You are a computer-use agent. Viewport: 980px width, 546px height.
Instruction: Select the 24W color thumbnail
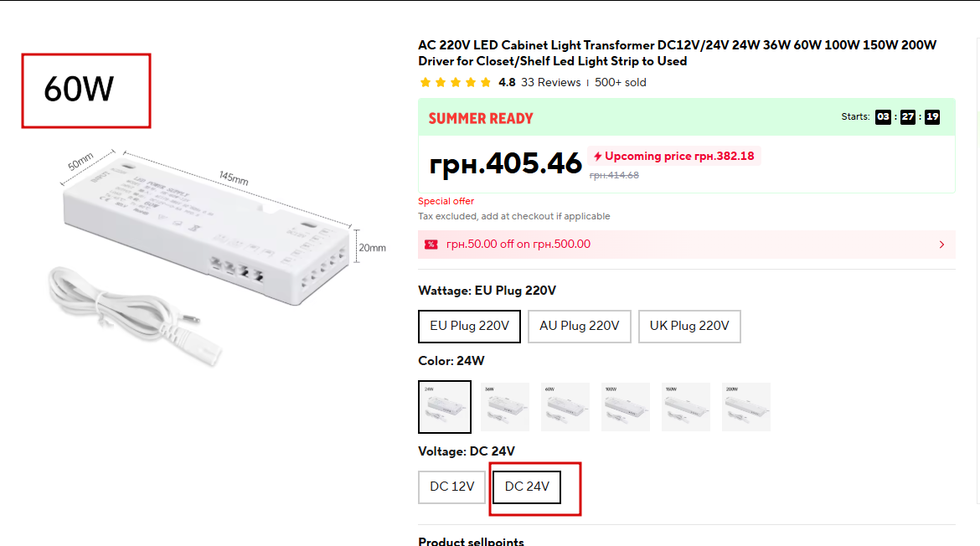tap(445, 407)
